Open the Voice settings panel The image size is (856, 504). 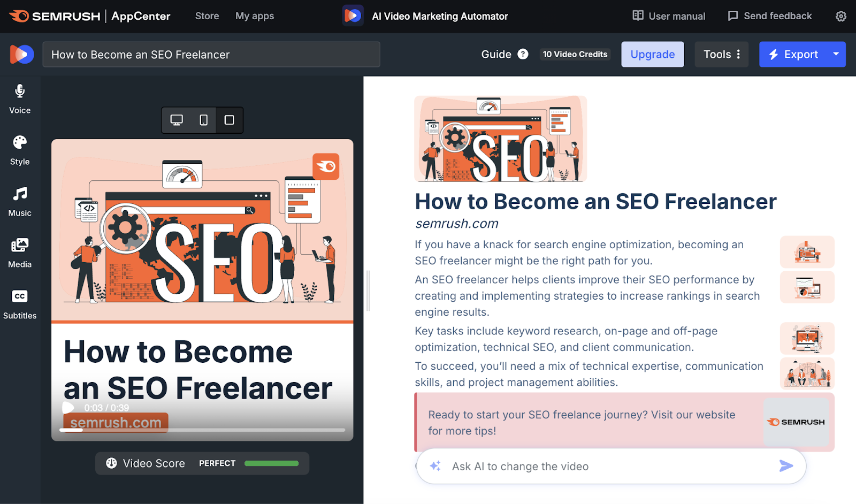(x=20, y=99)
